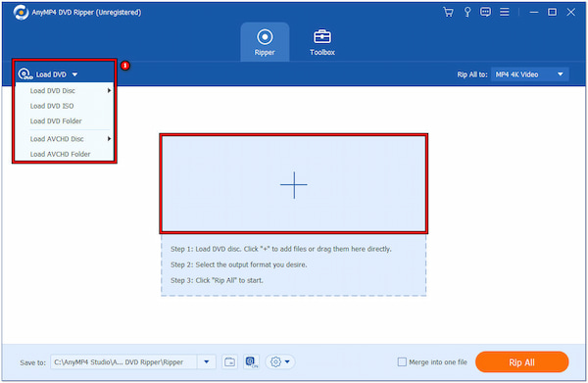This screenshot has width=588, height=383.
Task: Click the AnyMP4 DVD Ripper logo
Action: coord(21,13)
